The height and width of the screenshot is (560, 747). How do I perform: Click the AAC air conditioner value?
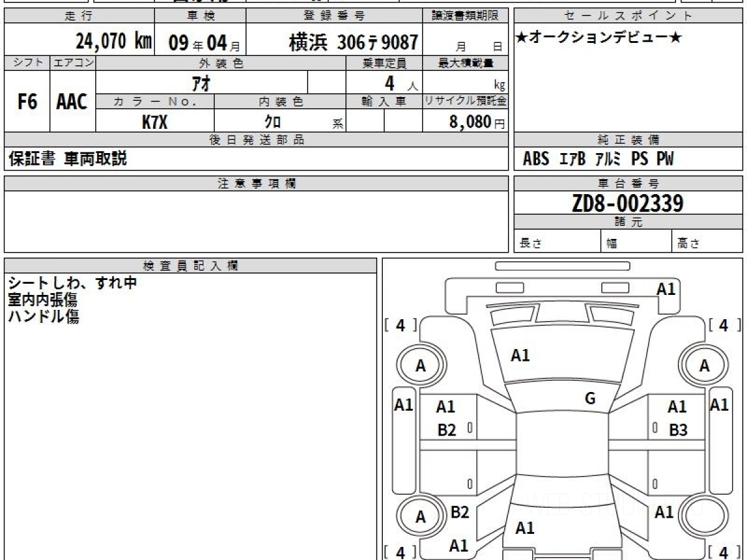pyautogui.click(x=72, y=102)
